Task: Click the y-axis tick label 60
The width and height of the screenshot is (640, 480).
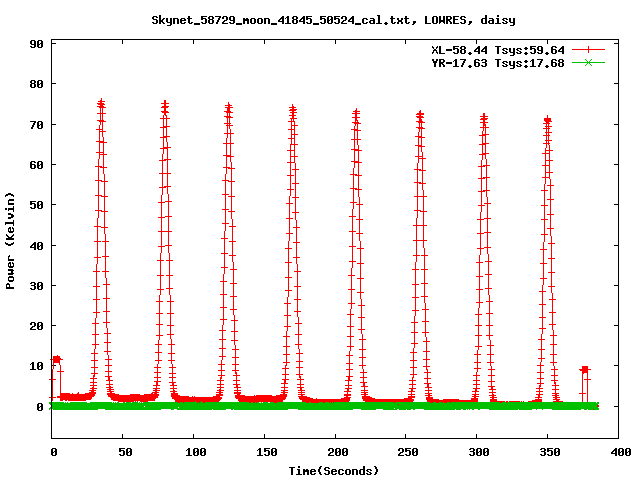Action: coord(37,165)
